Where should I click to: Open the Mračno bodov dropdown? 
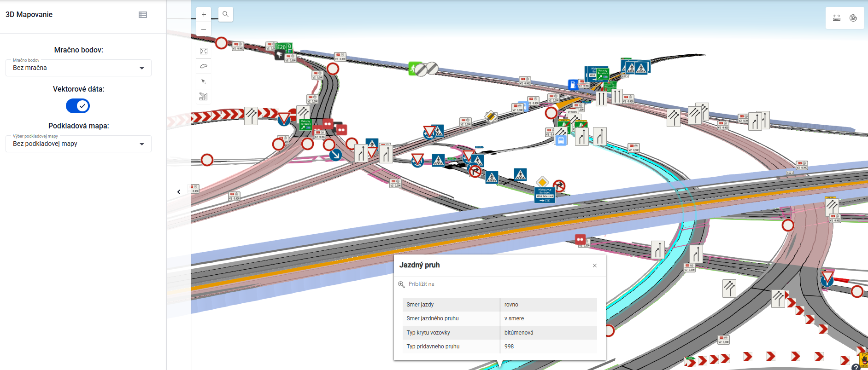click(78, 68)
